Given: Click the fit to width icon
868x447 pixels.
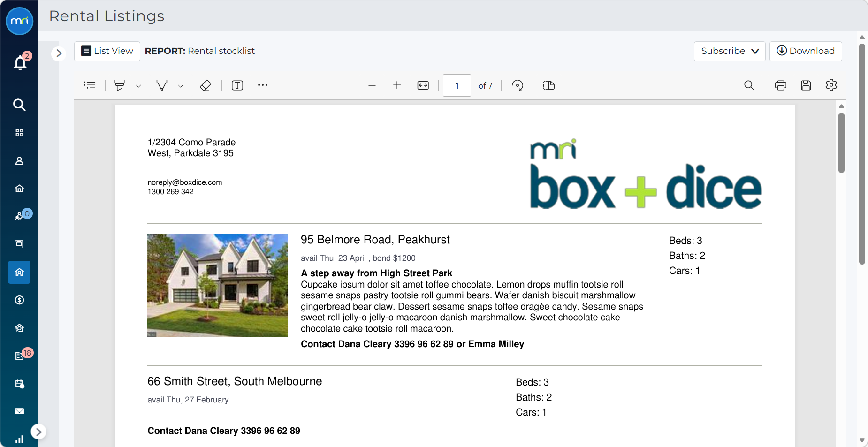Looking at the screenshot, I should [x=423, y=85].
